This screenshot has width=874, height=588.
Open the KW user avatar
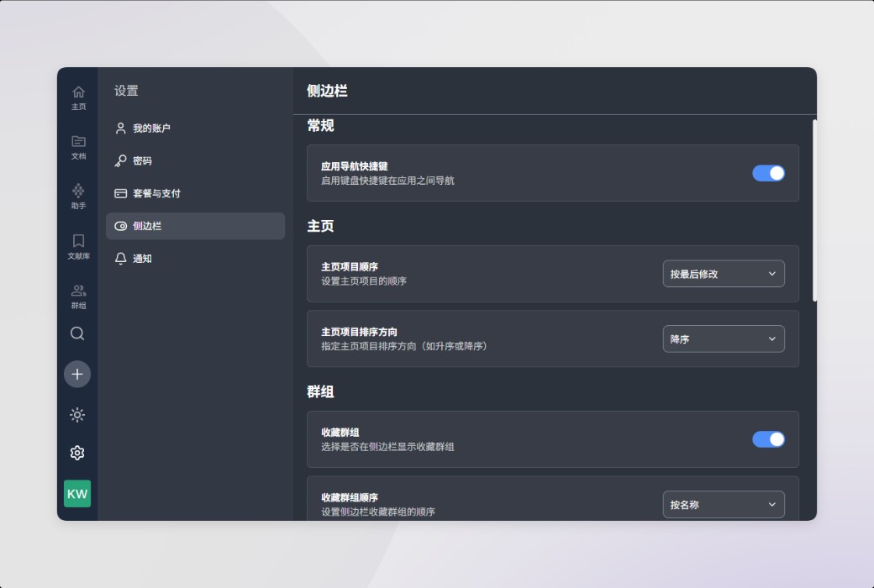pos(77,494)
